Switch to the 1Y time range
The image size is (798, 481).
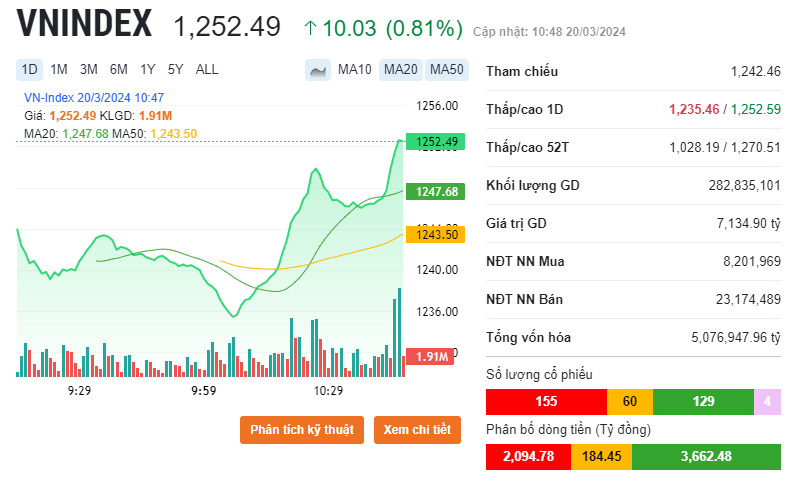pyautogui.click(x=148, y=70)
